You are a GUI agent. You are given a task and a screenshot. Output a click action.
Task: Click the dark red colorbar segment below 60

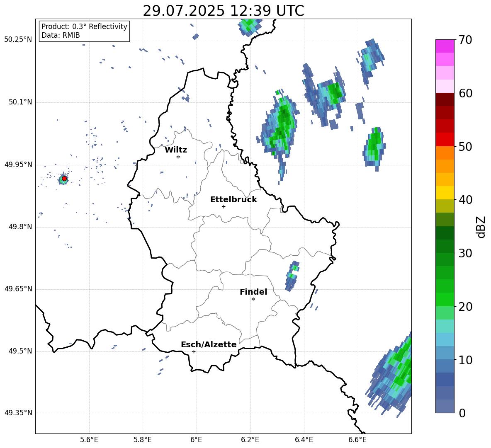tap(445, 99)
